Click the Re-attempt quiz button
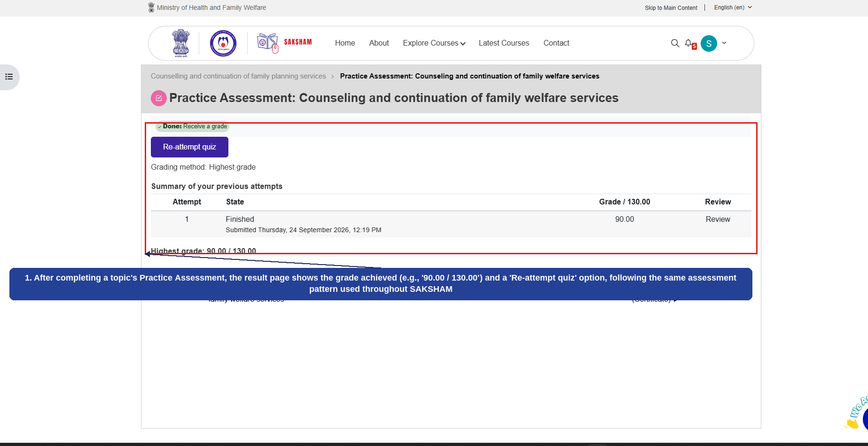Viewport: 868px width, 446px height. tap(189, 147)
